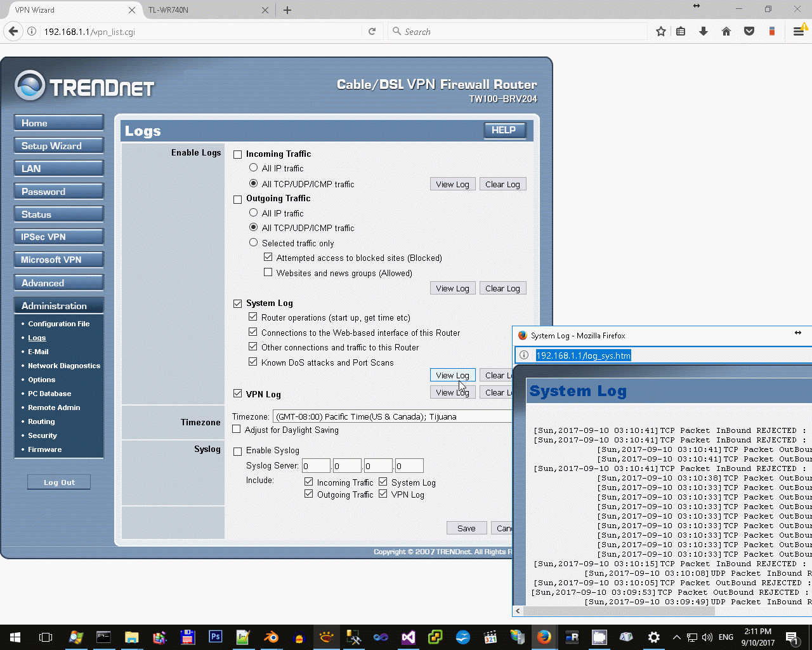
Task: Open Photoshop from the taskbar
Action: [216, 637]
